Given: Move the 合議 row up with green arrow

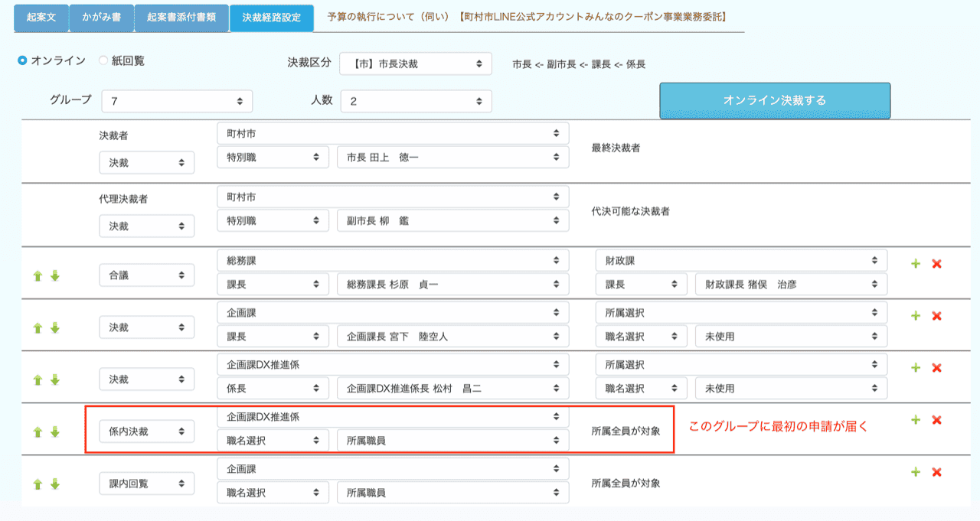Looking at the screenshot, I should [x=37, y=275].
